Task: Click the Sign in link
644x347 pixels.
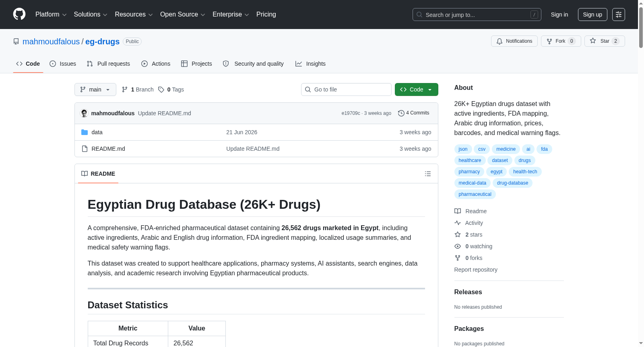Action: pos(559,15)
